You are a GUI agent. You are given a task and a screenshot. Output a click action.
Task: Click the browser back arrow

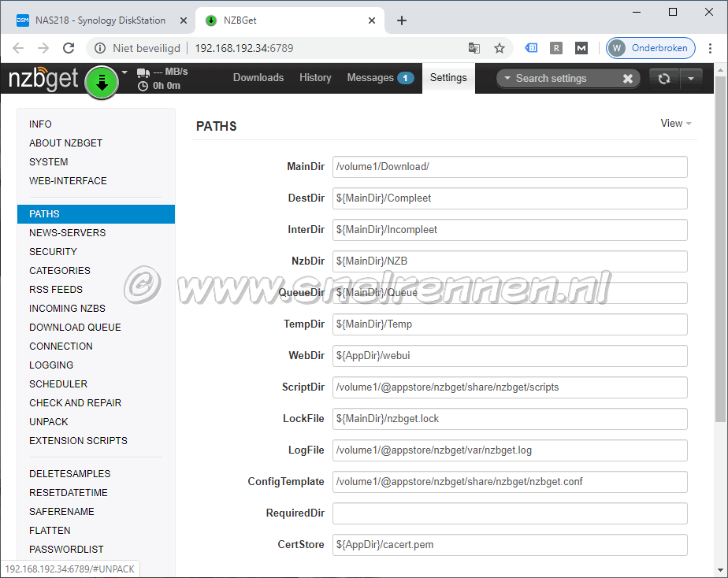pyautogui.click(x=18, y=48)
